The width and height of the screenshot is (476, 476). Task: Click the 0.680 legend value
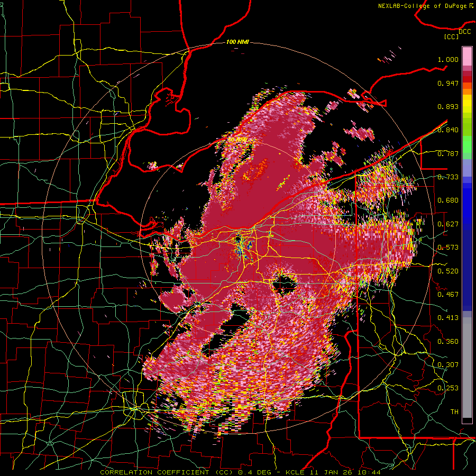(448, 200)
